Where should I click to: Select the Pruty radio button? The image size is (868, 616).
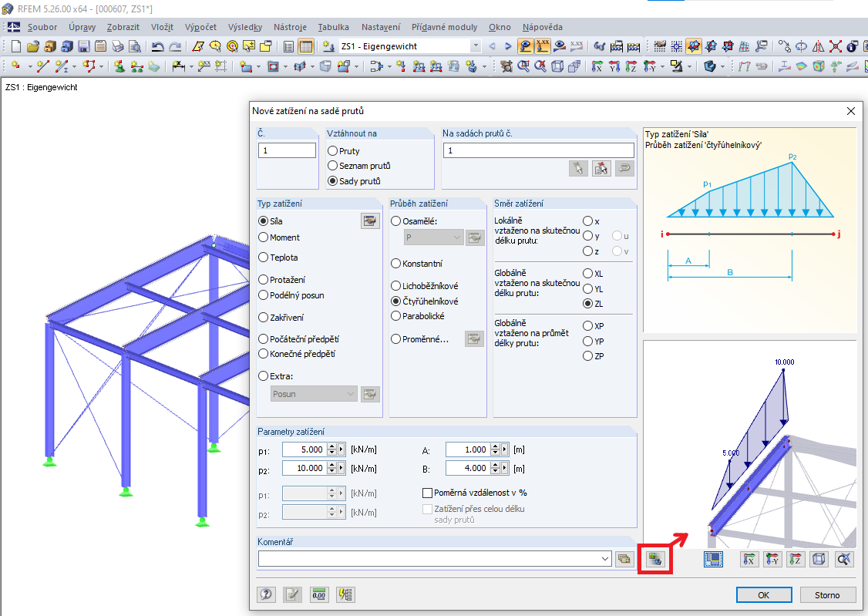click(x=333, y=150)
